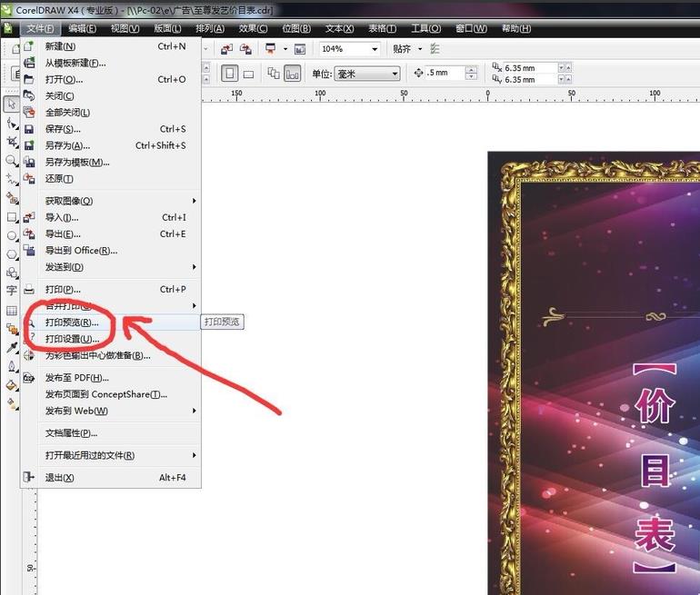Open the 文本(X) menu
The width and height of the screenshot is (700, 595).
[339, 28]
